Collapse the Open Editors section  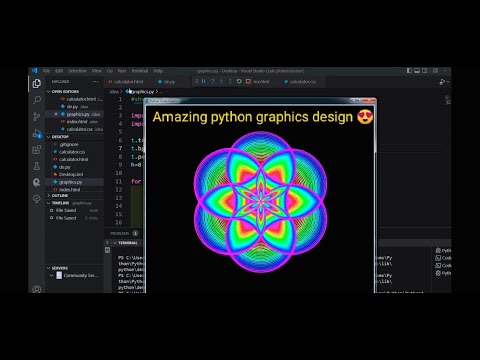[49, 91]
